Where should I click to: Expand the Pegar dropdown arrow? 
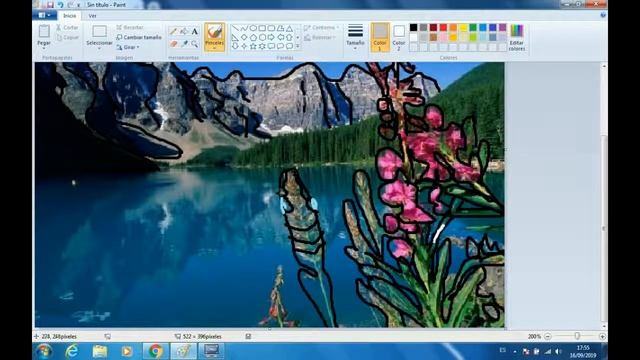(44, 48)
